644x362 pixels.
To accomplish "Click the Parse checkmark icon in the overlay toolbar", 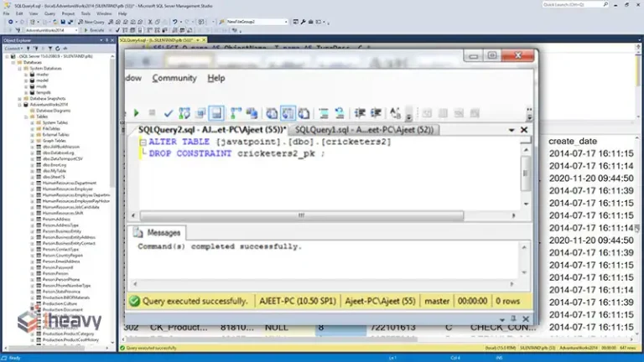I will coord(169,113).
